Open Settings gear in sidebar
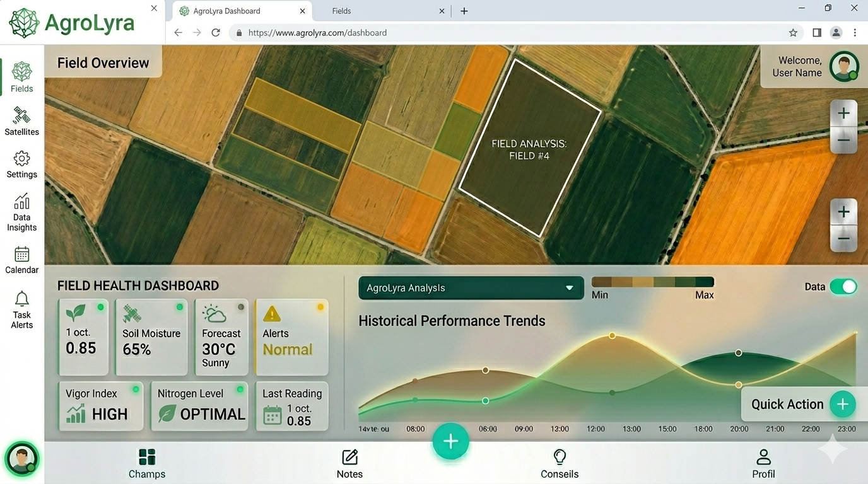Screen dimensions: 868x484 pos(21,159)
